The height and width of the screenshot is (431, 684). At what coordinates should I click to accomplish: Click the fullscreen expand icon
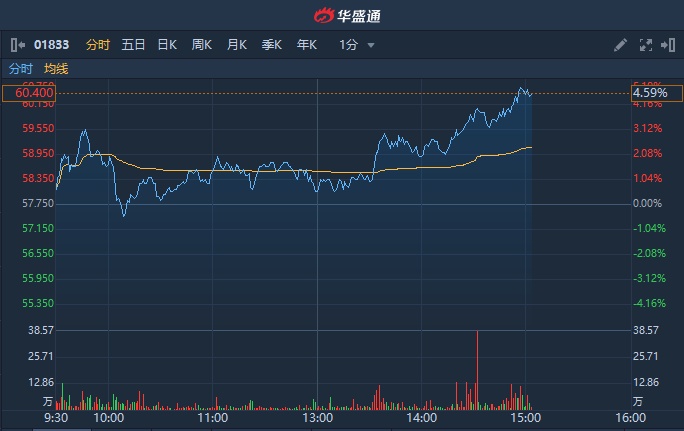645,45
